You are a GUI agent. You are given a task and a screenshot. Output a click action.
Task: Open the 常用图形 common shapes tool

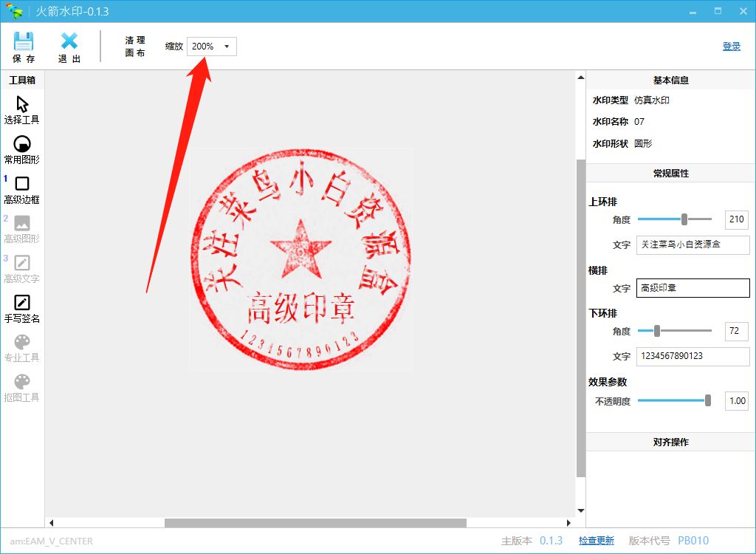coord(21,150)
